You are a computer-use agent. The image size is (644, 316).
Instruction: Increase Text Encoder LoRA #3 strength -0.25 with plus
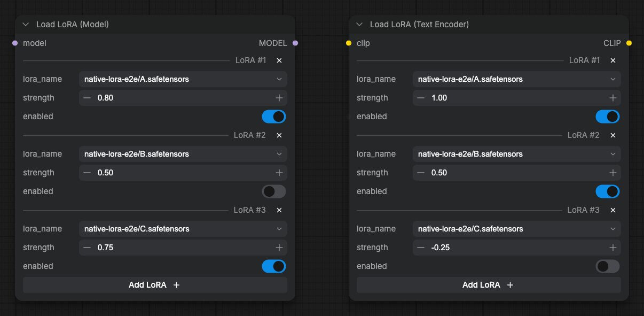pyautogui.click(x=612, y=248)
